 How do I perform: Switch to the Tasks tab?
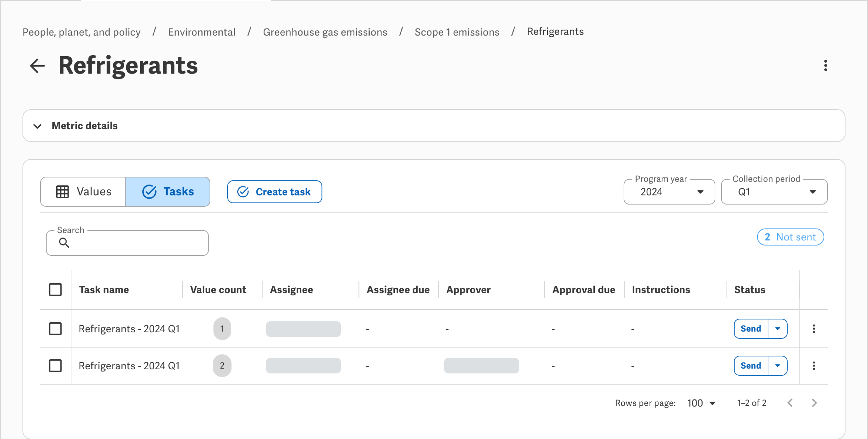coord(168,191)
